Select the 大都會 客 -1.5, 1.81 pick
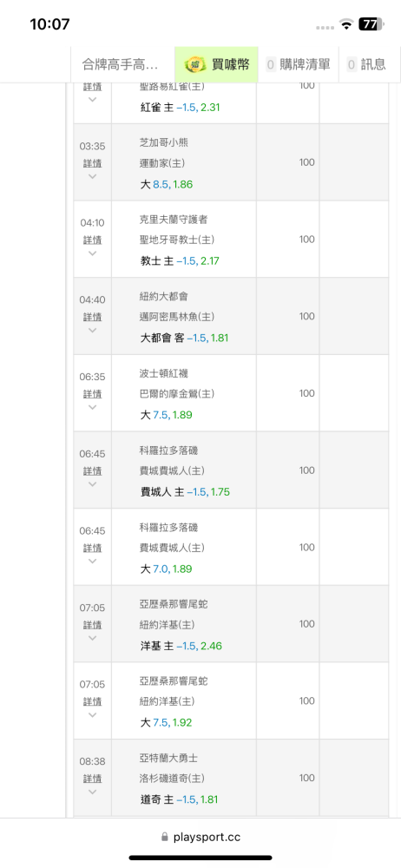Viewport: 401px width, 868px height. click(x=184, y=339)
